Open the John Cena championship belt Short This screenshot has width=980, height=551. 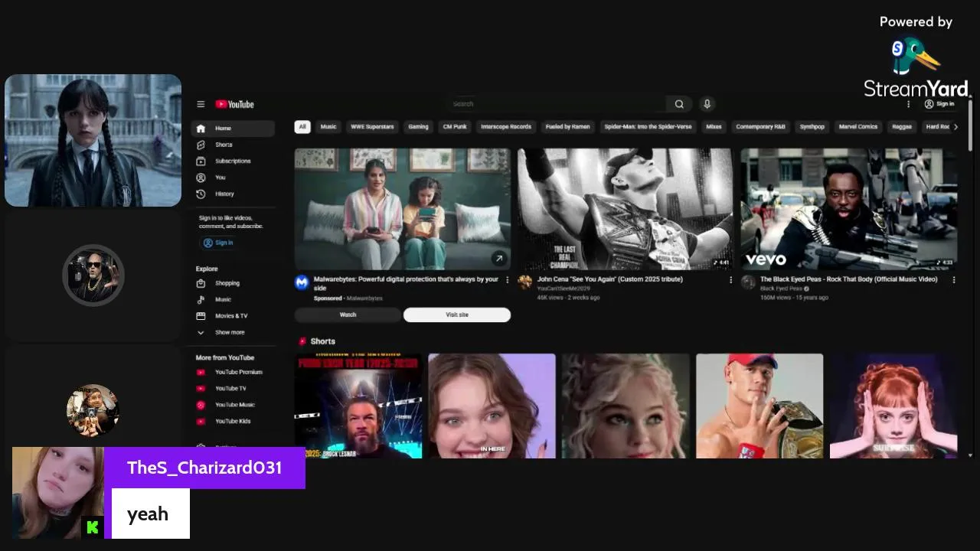point(759,406)
